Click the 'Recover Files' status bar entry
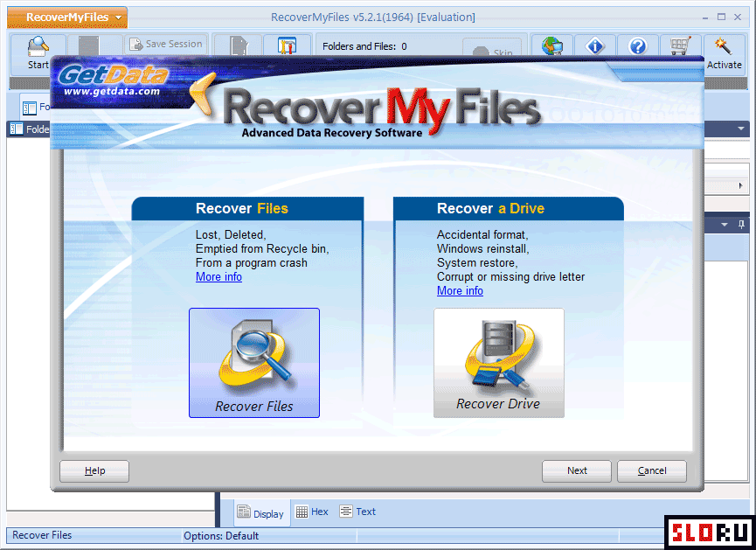The image size is (756, 550). click(42, 535)
